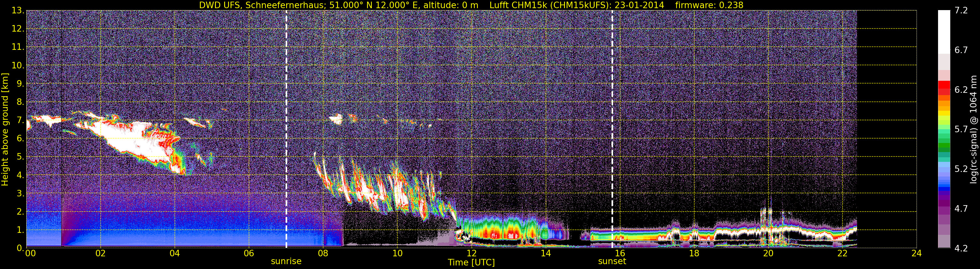Click the y-axis tick label 0
This screenshot has width=980, height=269.
pyautogui.click(x=20, y=248)
